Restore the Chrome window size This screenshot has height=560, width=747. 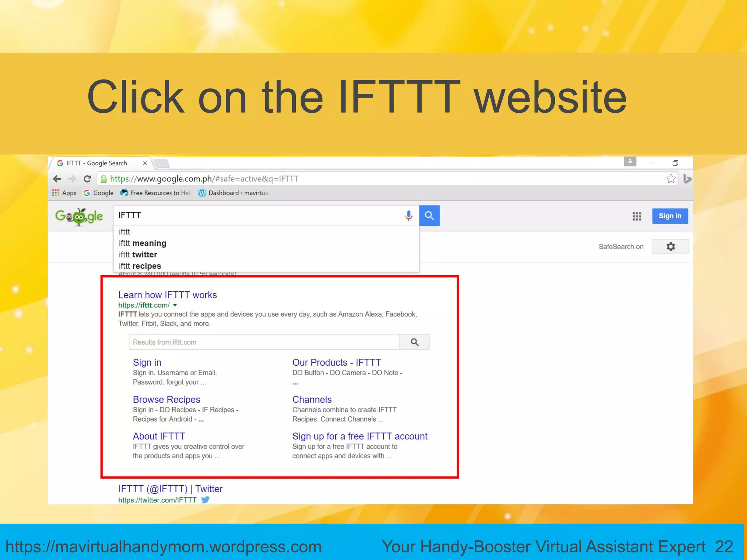[675, 163]
